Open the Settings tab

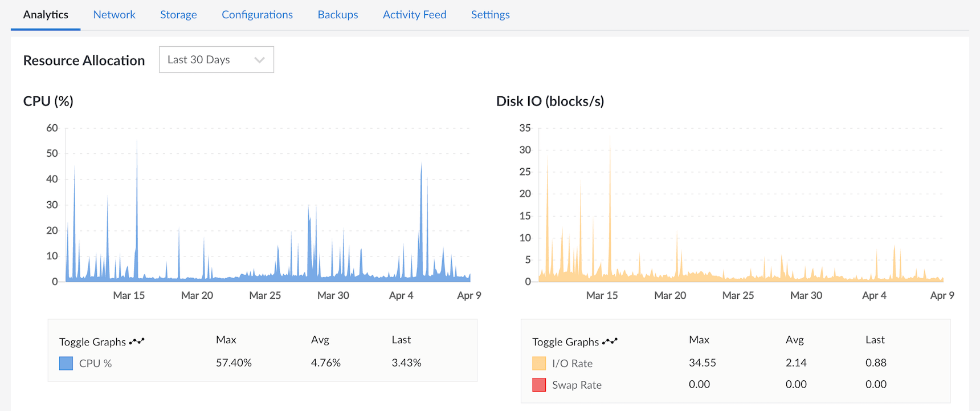tap(490, 15)
